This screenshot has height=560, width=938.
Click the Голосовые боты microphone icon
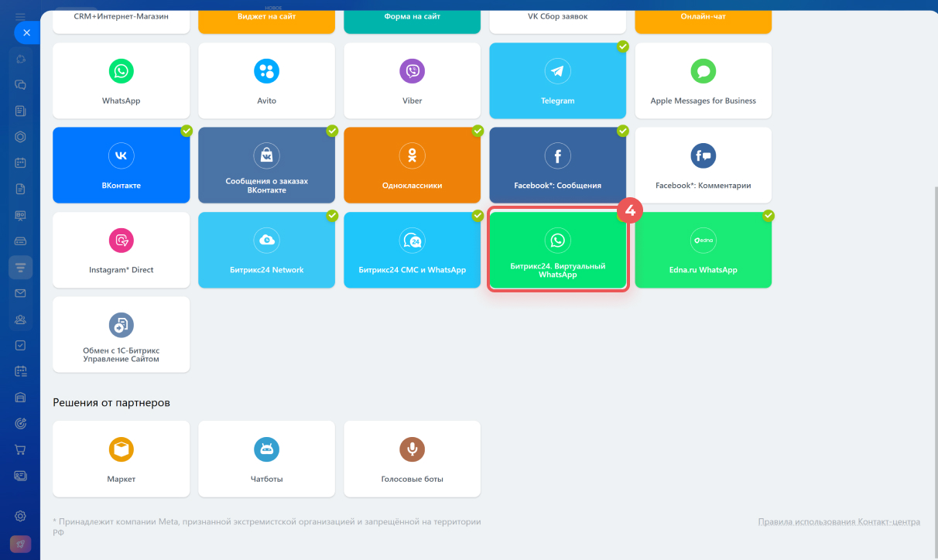(413, 449)
